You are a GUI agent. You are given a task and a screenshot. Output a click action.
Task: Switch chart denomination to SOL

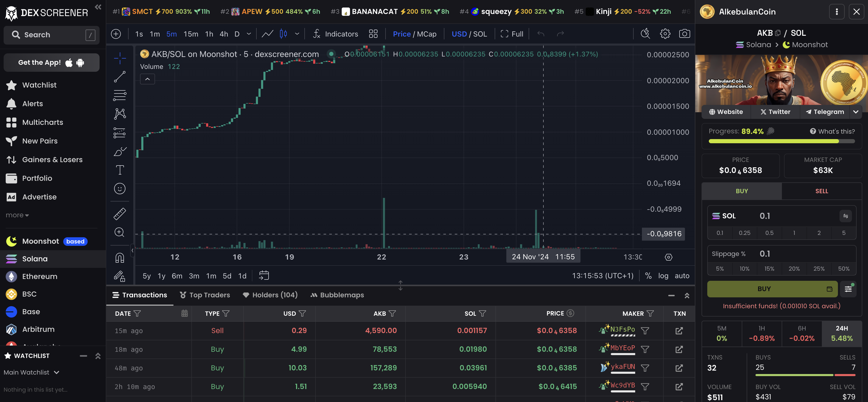click(x=480, y=34)
